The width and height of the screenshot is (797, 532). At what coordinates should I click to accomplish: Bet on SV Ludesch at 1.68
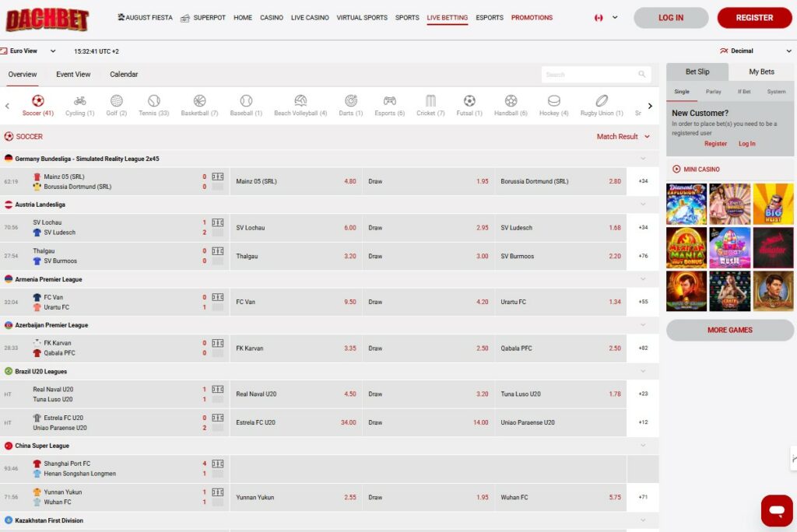click(x=560, y=228)
